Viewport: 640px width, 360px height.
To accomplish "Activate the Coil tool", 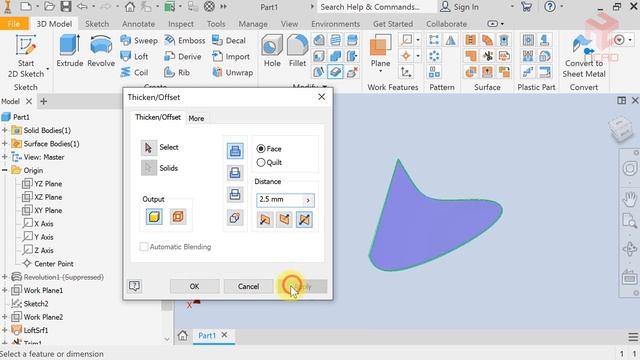I will 134,72.
